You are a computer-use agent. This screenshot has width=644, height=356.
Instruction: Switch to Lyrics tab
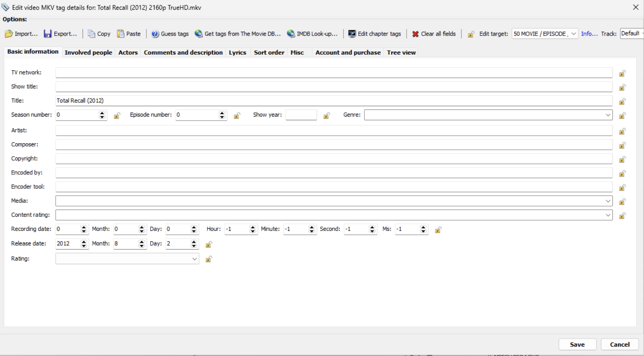coord(237,52)
